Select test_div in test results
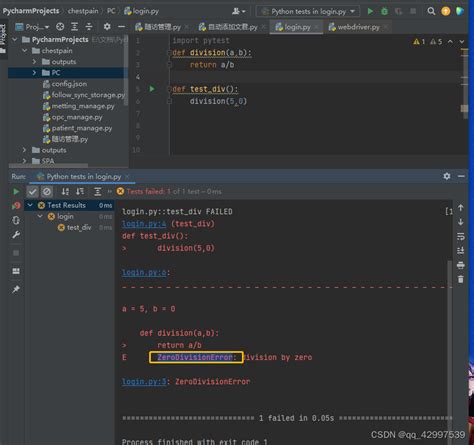Viewport: 474px width, 445px height. (79, 228)
